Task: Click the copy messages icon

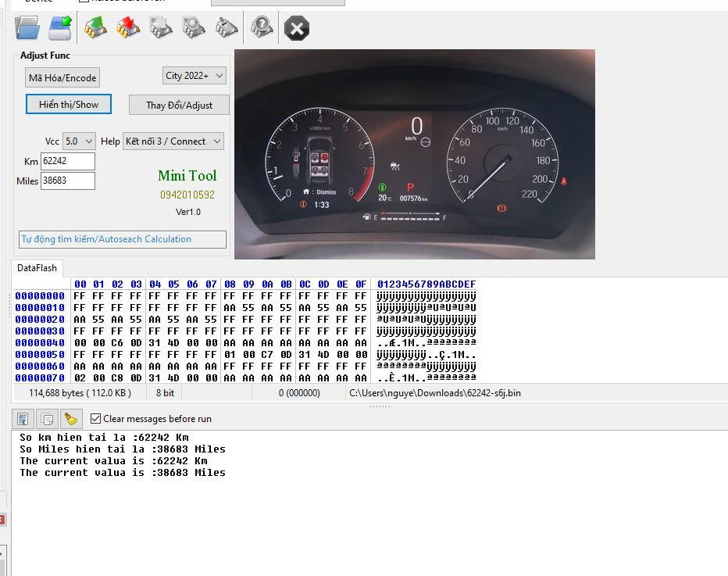Action: (48, 419)
